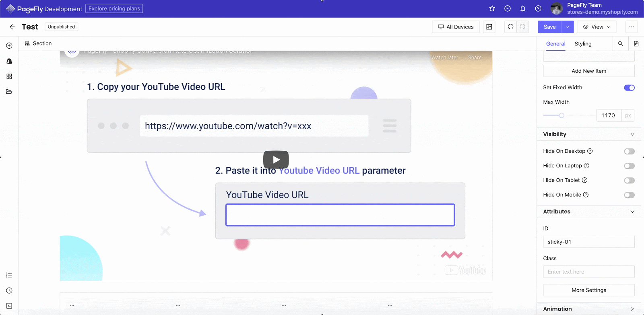Enable the Hide On Mobile toggle
The width and height of the screenshot is (644, 315).
pos(629,195)
